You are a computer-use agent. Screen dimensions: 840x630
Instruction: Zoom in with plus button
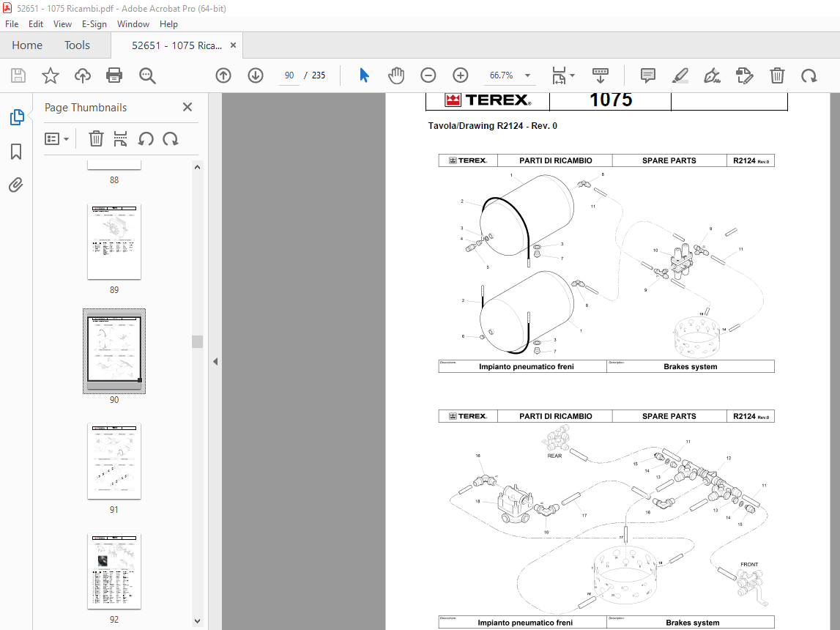tap(460, 75)
